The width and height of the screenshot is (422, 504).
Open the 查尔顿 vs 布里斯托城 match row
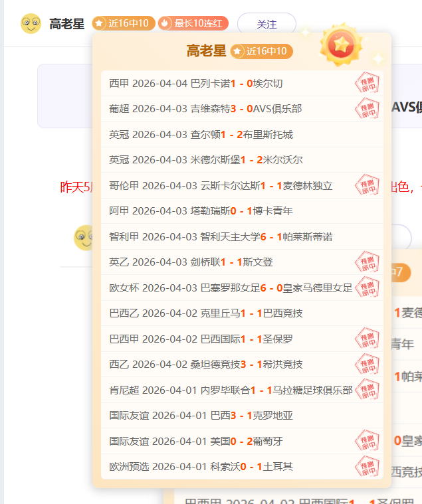tap(201, 135)
